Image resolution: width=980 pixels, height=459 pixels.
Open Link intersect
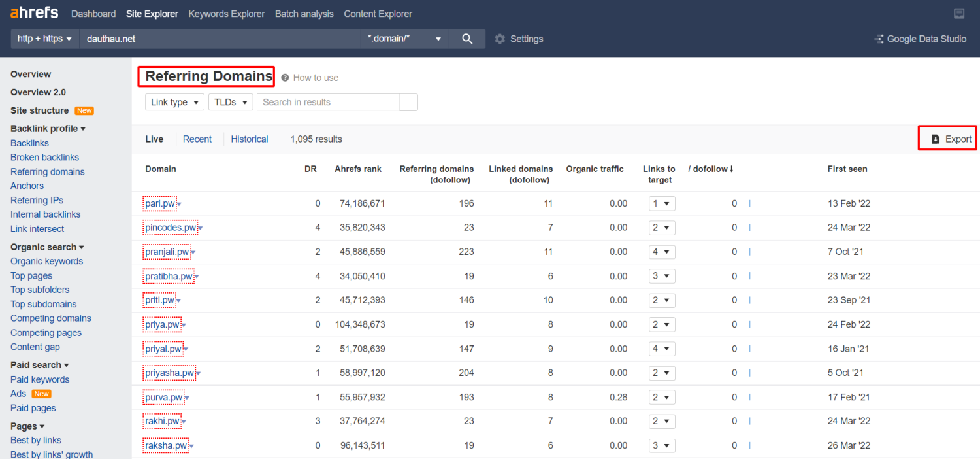click(37, 229)
